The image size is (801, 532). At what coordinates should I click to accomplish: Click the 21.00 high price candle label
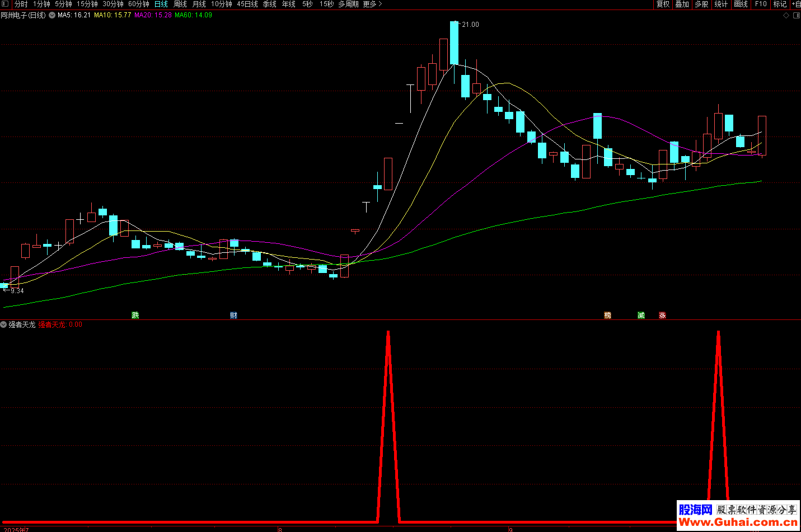(x=470, y=25)
